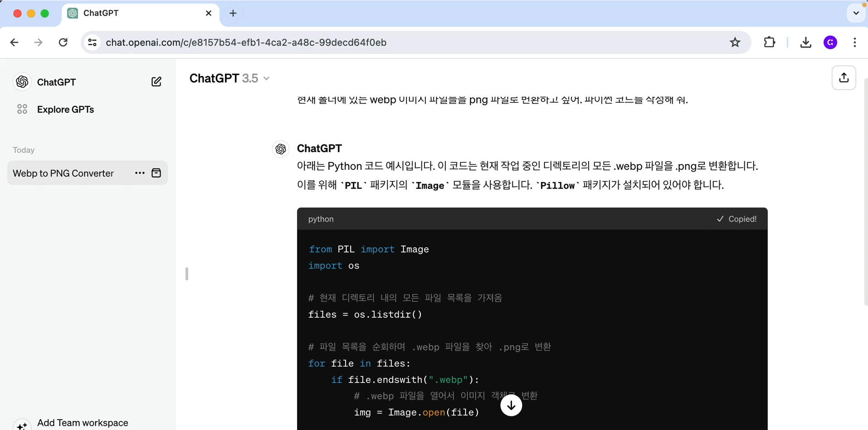Jump to bottom with down-arrow button

[511, 406]
